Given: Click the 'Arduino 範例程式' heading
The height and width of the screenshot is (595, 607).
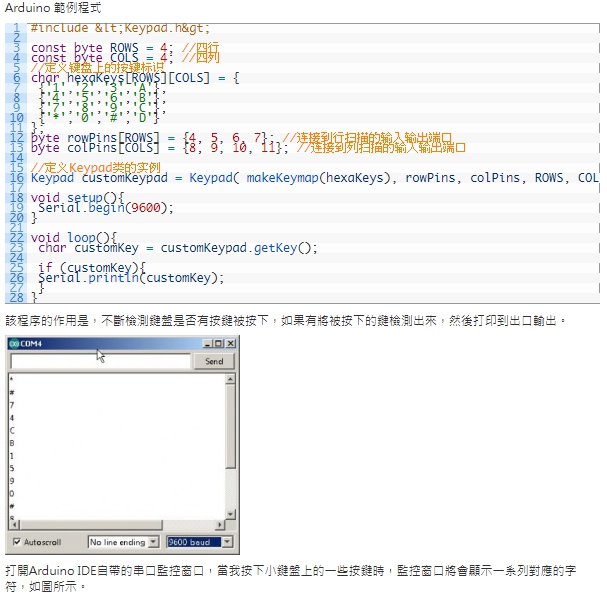Looking at the screenshot, I should click(53, 8).
